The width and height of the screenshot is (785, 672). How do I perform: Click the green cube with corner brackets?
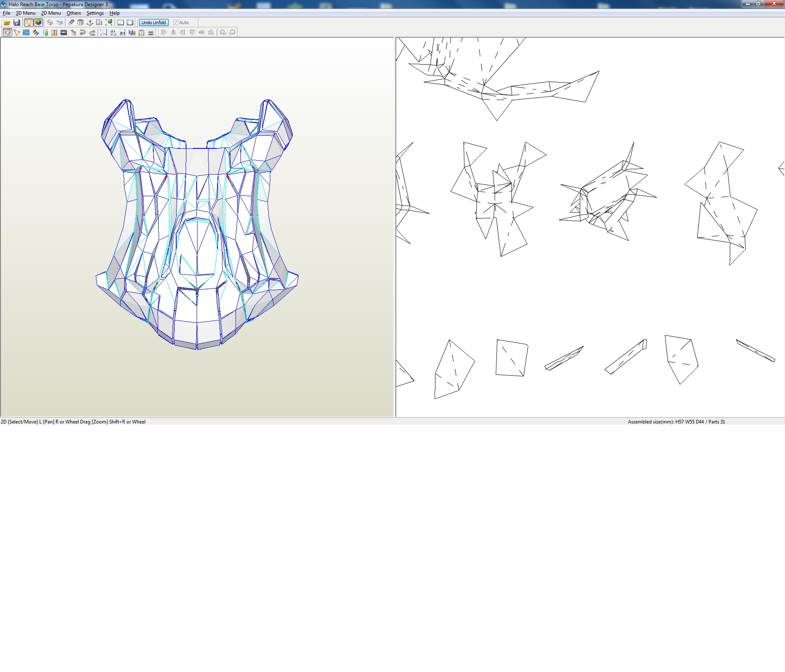click(109, 22)
